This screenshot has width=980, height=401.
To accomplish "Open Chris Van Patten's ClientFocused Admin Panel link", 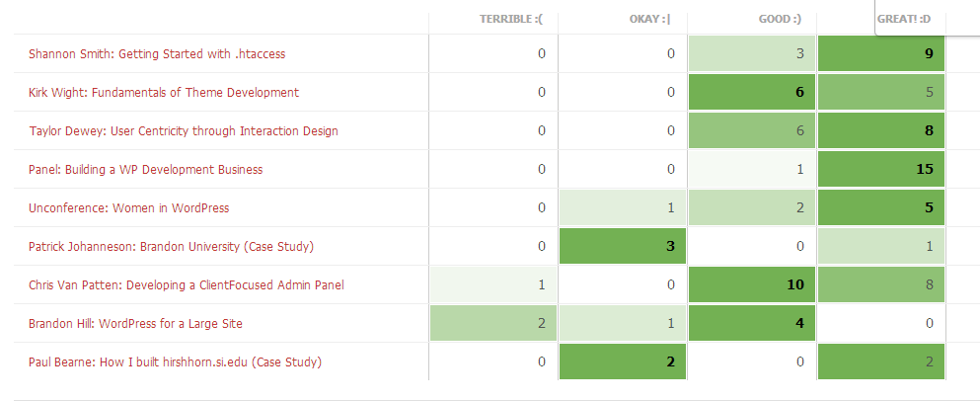I will pyautogui.click(x=187, y=285).
